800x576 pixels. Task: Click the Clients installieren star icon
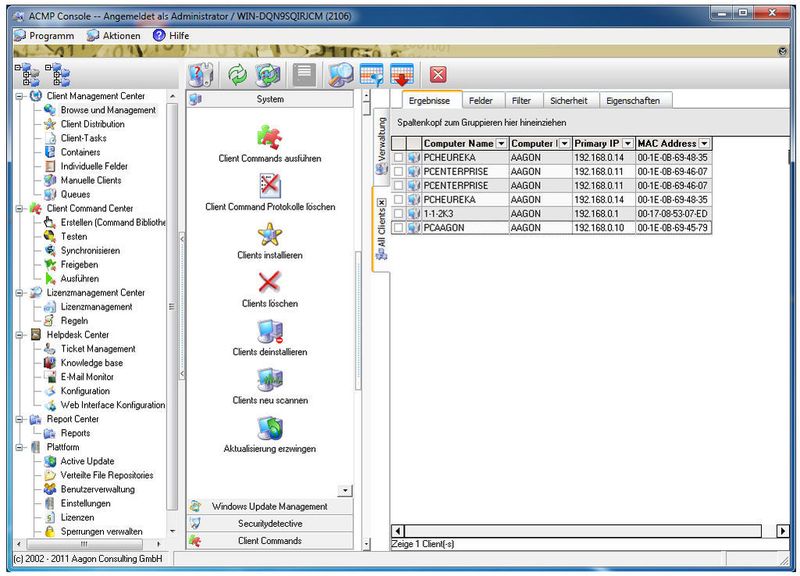(x=269, y=234)
